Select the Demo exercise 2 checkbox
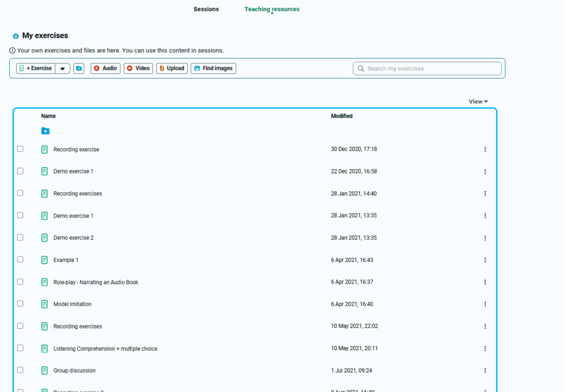This screenshot has height=392, width=564. 20,237
